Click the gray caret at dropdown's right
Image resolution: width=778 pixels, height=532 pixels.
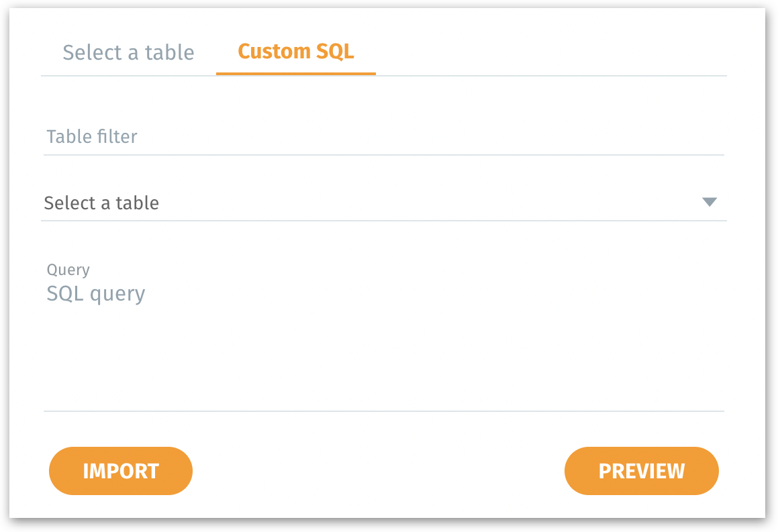coord(710,202)
